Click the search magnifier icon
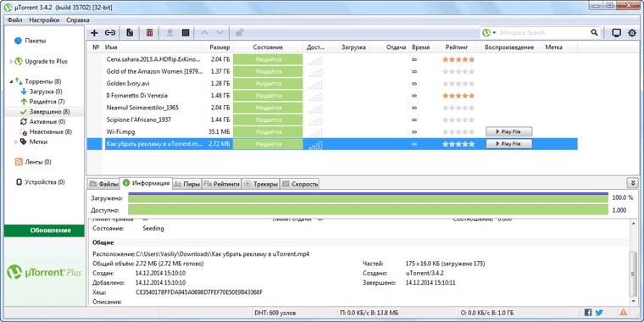This screenshot has height=322, width=644. pos(594,32)
